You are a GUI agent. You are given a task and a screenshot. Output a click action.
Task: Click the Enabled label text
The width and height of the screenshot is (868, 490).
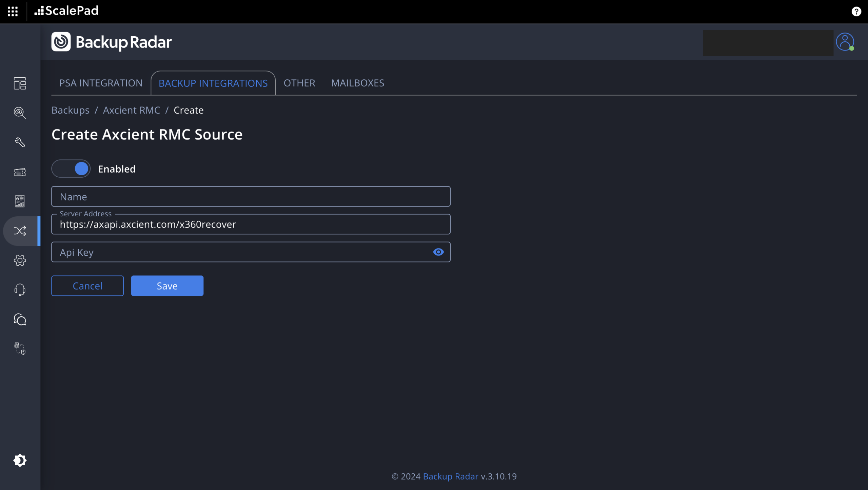tap(117, 169)
